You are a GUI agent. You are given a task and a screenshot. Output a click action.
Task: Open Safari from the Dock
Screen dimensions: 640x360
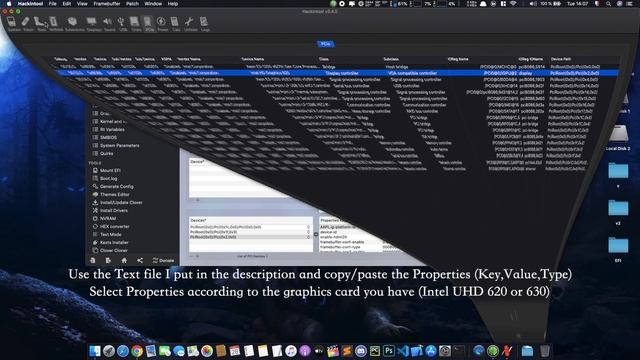click(x=123, y=351)
